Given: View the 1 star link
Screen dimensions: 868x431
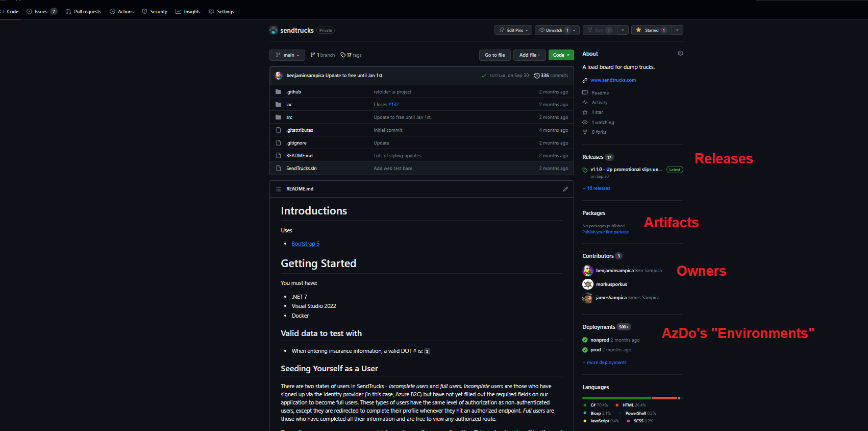Looking at the screenshot, I should tap(597, 112).
